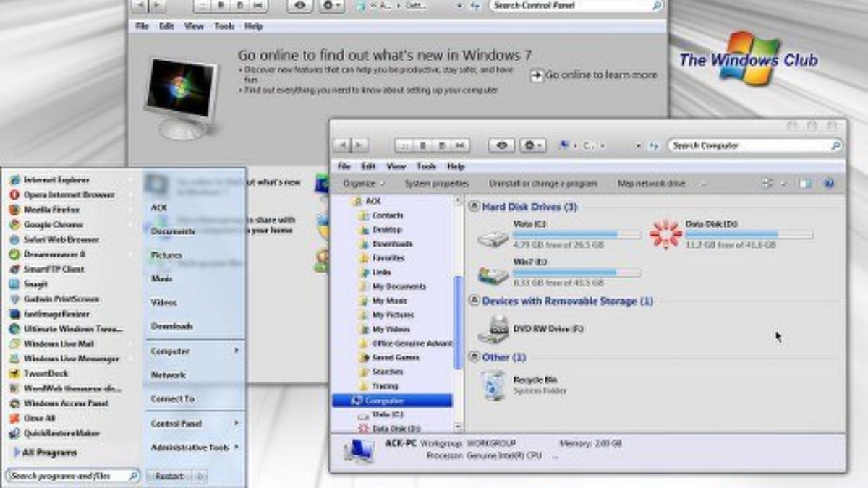Click Map network drive button

click(651, 184)
